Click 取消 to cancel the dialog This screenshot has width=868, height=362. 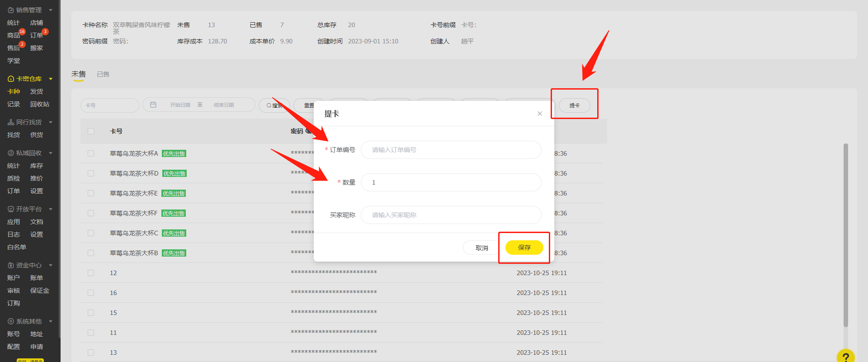point(481,248)
